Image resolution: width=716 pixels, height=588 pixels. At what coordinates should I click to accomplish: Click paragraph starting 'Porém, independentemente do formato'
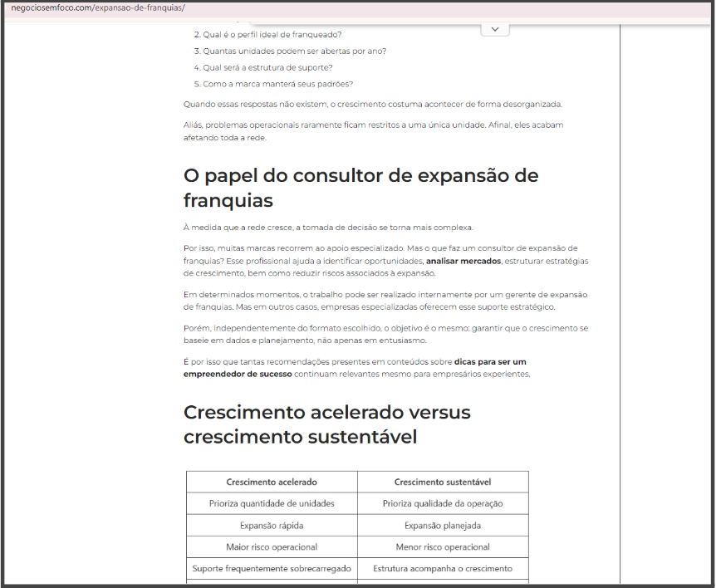point(386,334)
